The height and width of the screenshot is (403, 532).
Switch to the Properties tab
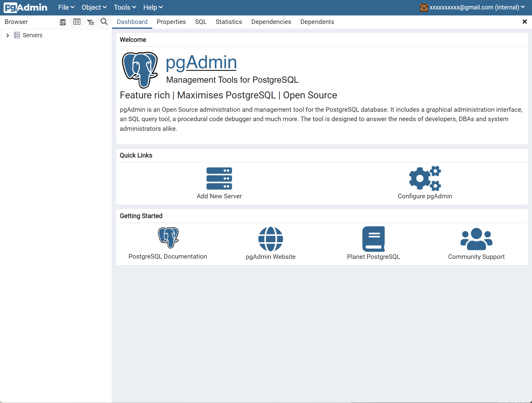tap(171, 22)
